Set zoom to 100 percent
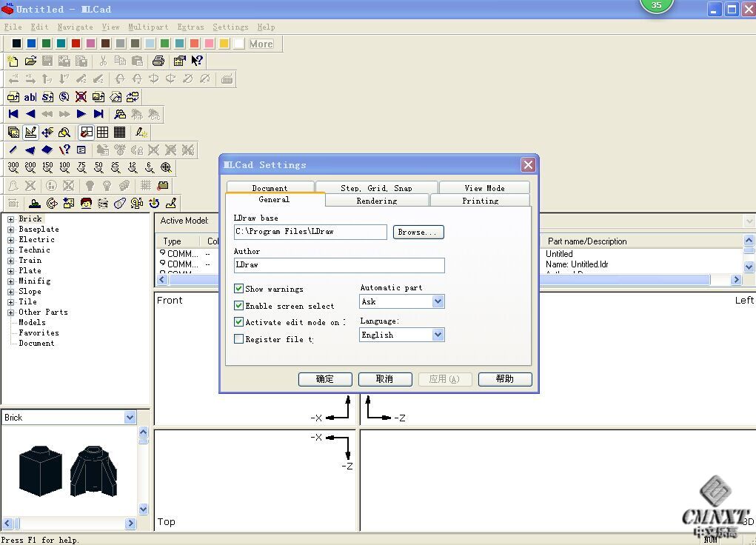 coord(64,167)
